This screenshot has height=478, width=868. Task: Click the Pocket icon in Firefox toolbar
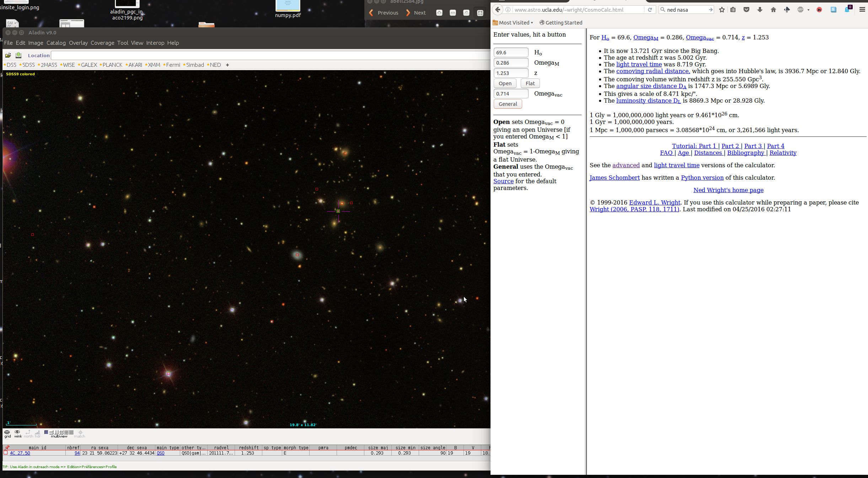746,10
